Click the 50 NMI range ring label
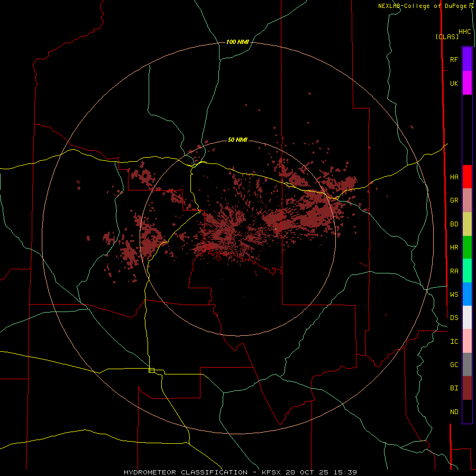Viewport: 476px width, 476px height. click(237, 140)
